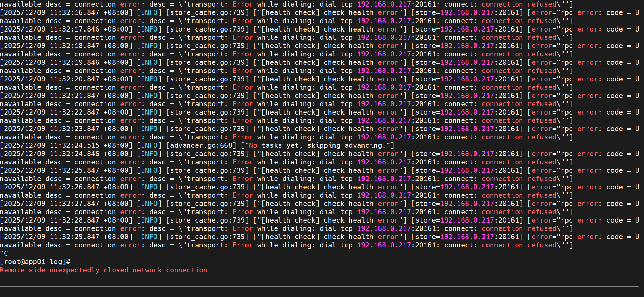The height and width of the screenshot is (297, 644).
Task: Click [store_cache.go:739] on the 11:32:28.847 line
Action: coord(207,220)
